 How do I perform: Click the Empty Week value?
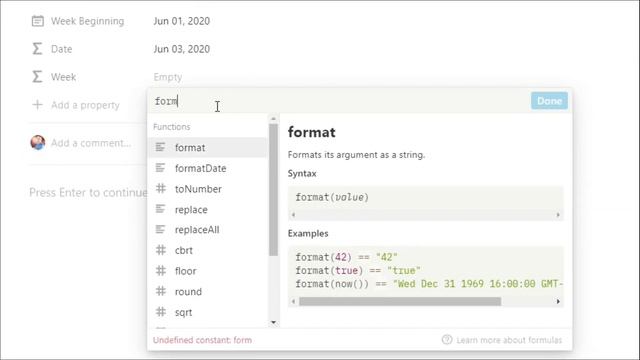click(x=168, y=77)
